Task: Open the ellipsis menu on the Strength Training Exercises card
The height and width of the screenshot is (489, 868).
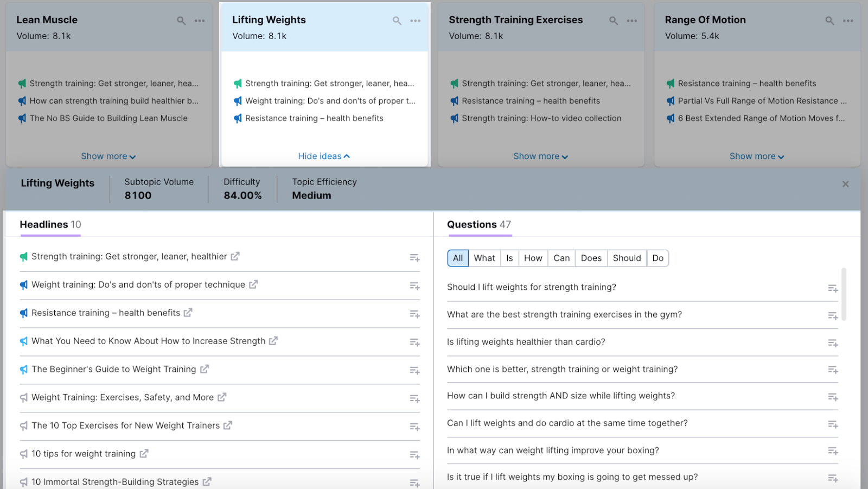Action: (x=631, y=20)
